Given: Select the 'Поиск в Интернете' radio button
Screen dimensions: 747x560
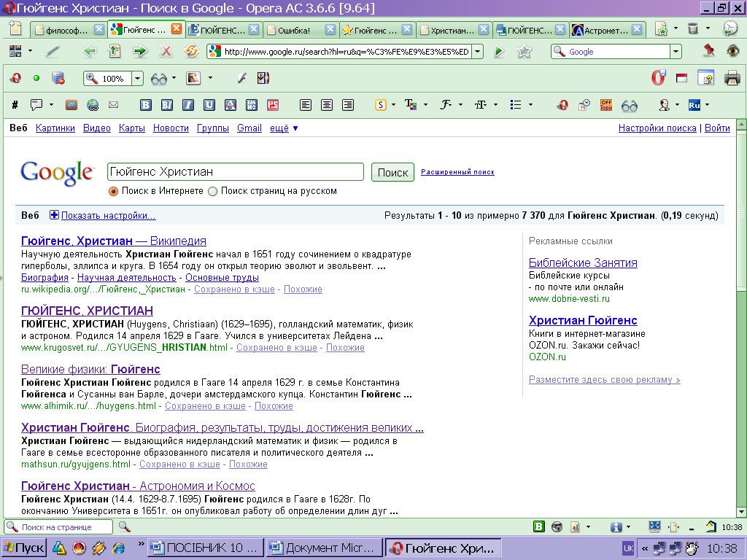Looking at the screenshot, I should pos(113,192).
